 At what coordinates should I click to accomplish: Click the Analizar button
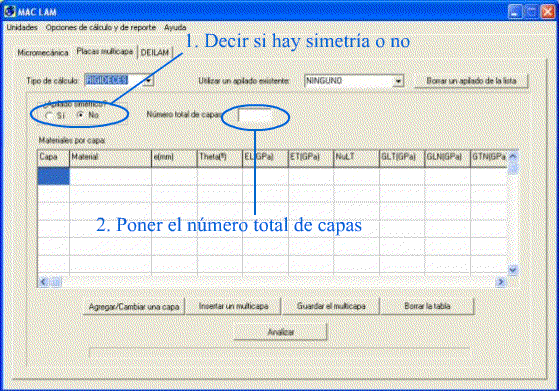(x=280, y=332)
